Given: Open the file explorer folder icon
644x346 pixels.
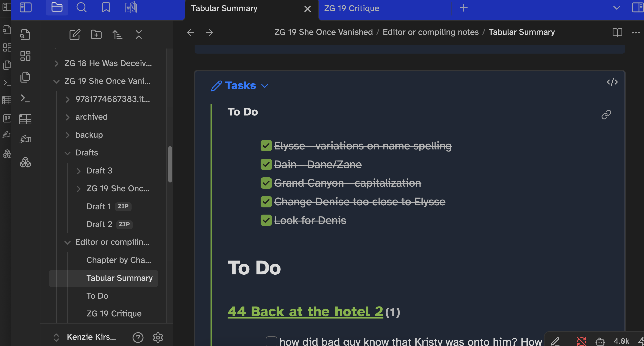Looking at the screenshot, I should (57, 7).
